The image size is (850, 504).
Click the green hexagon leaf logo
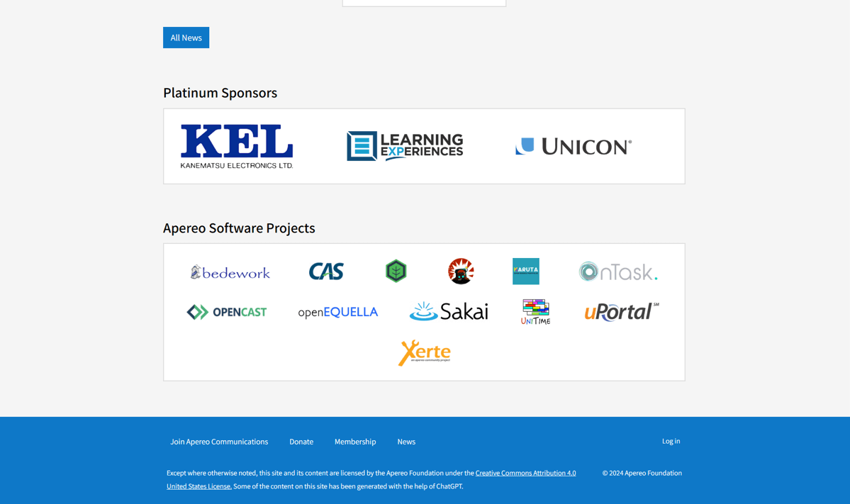[x=396, y=271]
